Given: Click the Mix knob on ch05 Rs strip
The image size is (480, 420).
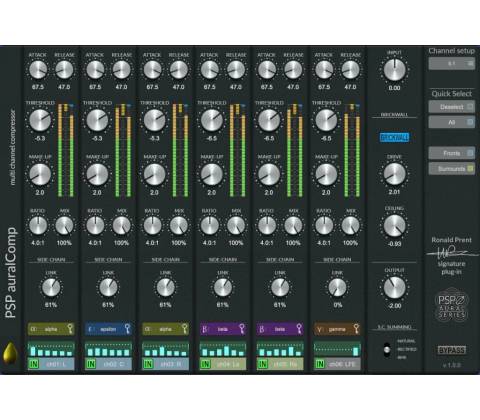Looking at the screenshot, I should pos(293,226).
